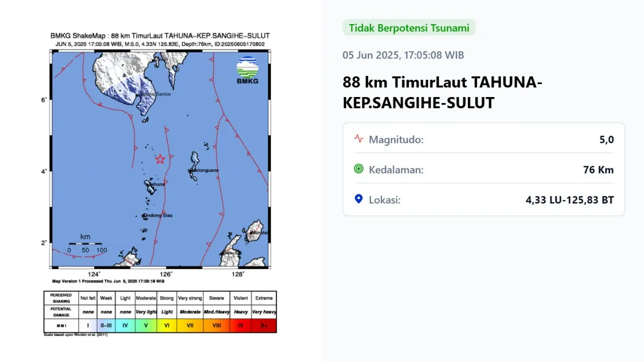Click "Very strong" in the legend table

pos(190,298)
